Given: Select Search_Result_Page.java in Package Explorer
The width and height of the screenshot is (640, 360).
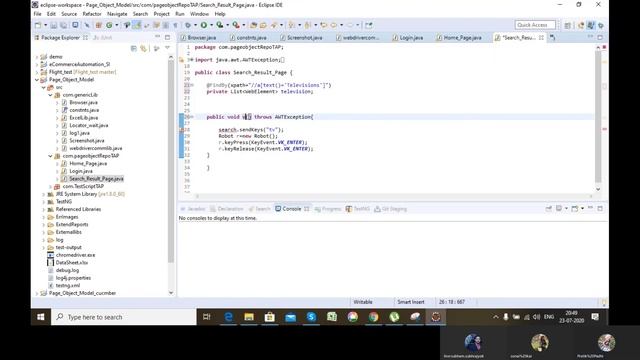Looking at the screenshot, I should coord(96,179).
